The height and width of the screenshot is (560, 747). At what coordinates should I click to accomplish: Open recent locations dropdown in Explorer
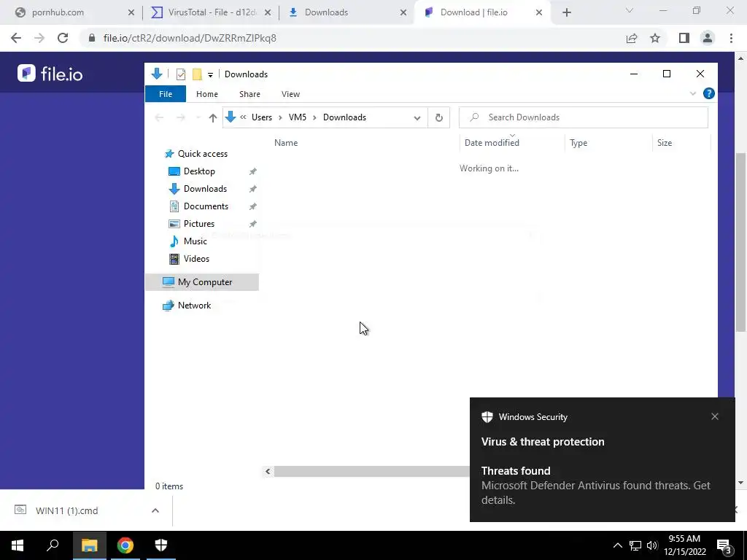tap(198, 117)
